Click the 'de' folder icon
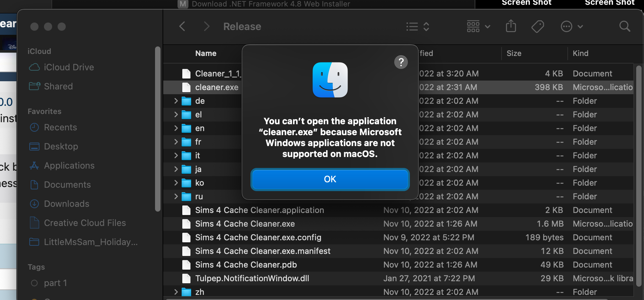 coord(186,101)
